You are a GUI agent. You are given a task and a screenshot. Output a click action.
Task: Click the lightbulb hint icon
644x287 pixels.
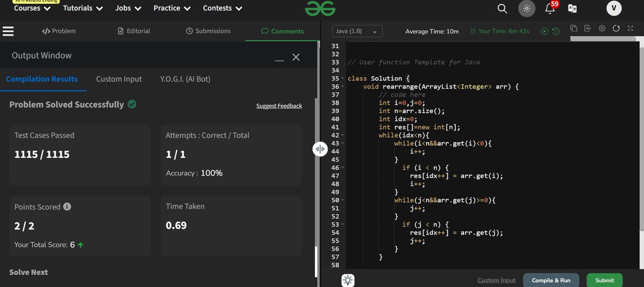[348, 280]
